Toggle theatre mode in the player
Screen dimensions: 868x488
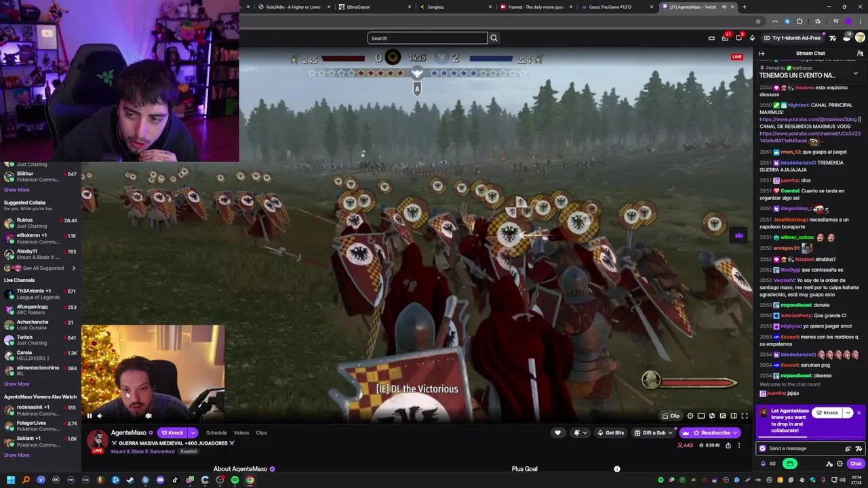tap(701, 416)
